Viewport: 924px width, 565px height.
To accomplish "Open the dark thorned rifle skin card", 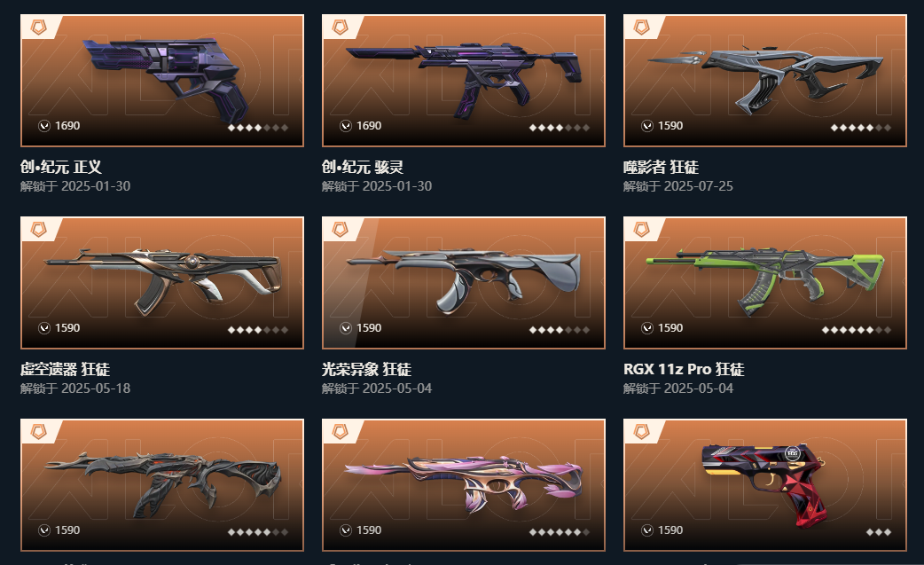I will click(162, 485).
